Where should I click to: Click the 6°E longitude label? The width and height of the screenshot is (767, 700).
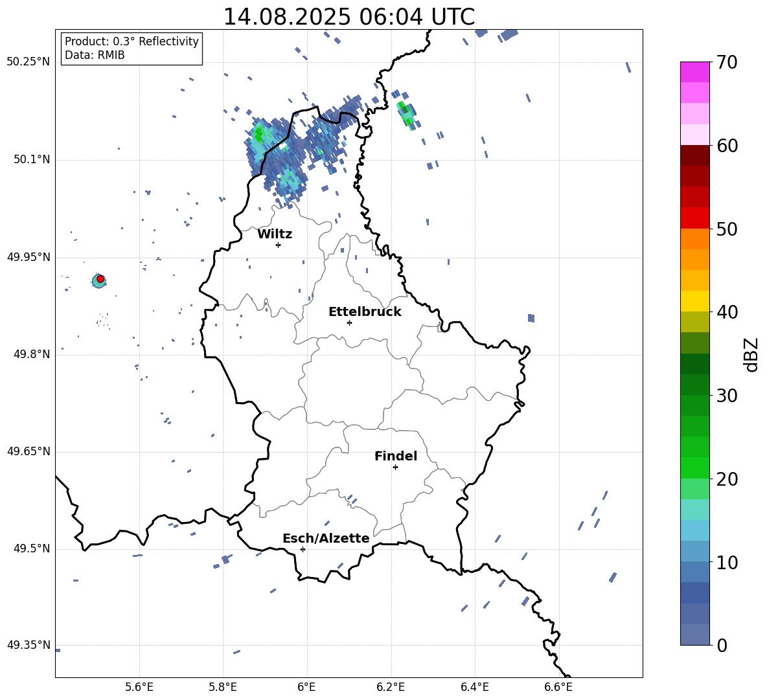point(306,687)
